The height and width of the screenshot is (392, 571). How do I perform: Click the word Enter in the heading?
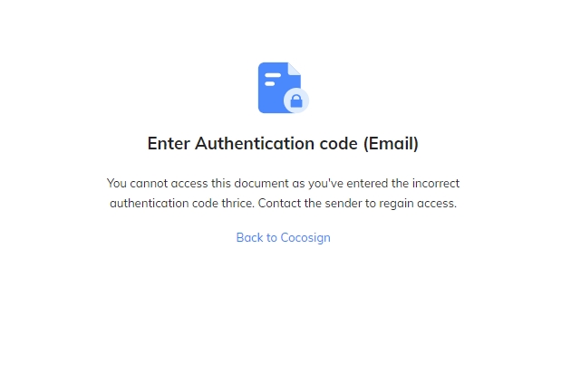tap(169, 143)
